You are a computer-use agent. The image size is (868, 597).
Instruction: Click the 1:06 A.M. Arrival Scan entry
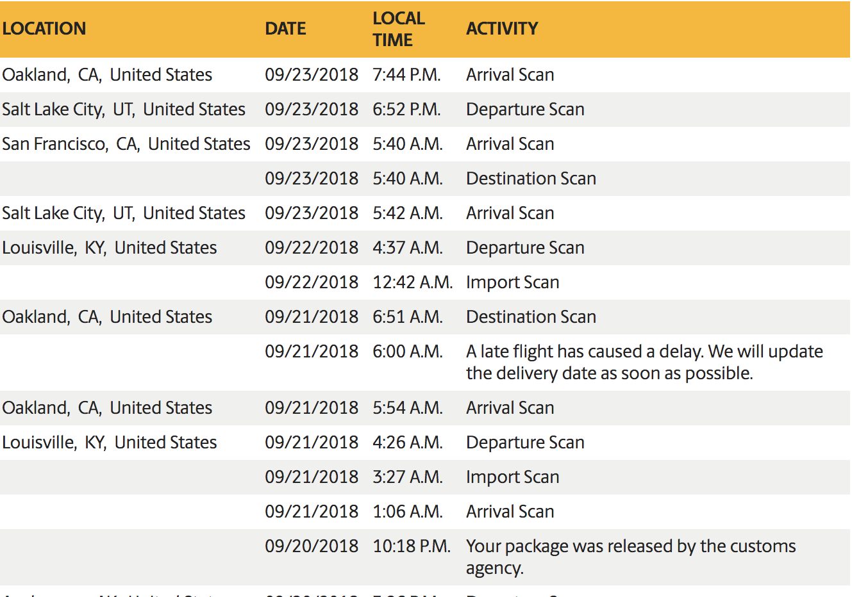pos(425,512)
